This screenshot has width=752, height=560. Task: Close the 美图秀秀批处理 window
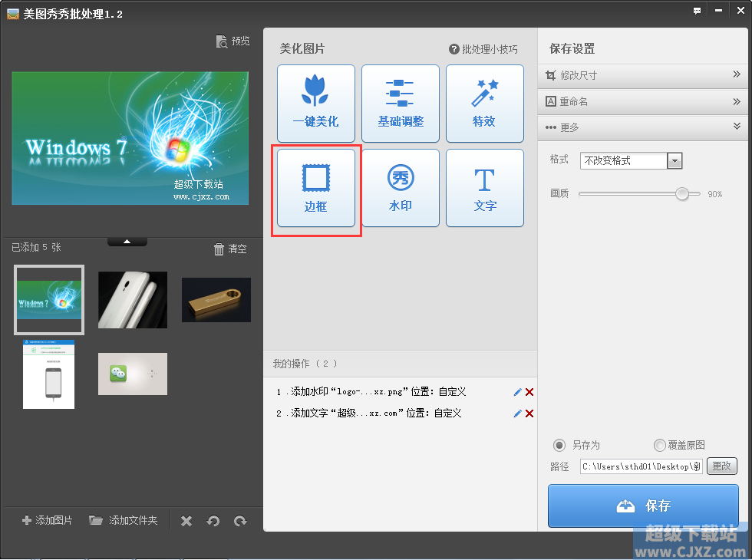[740, 11]
